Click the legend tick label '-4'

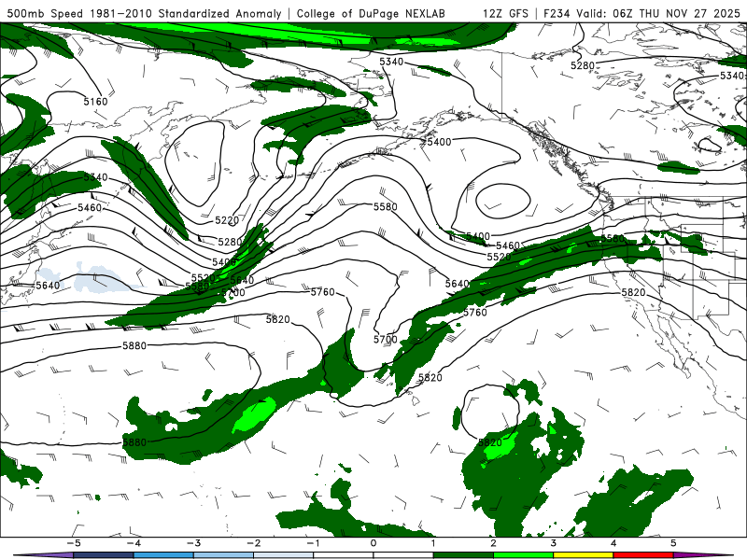pyautogui.click(x=134, y=543)
